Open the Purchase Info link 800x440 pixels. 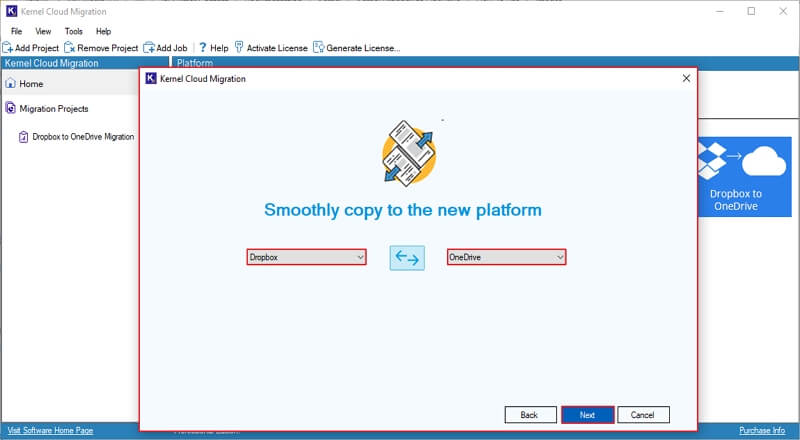pyautogui.click(x=762, y=430)
